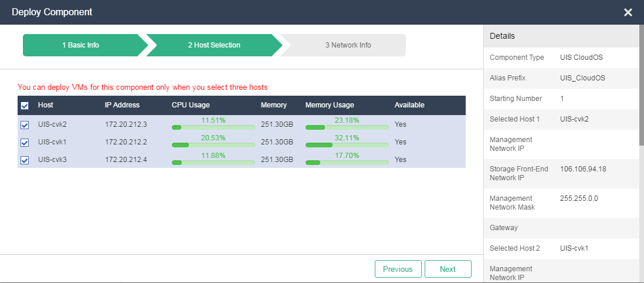644x283 pixels.
Task: Click the CPU Usage bar for UIS-cvk2
Action: point(213,127)
